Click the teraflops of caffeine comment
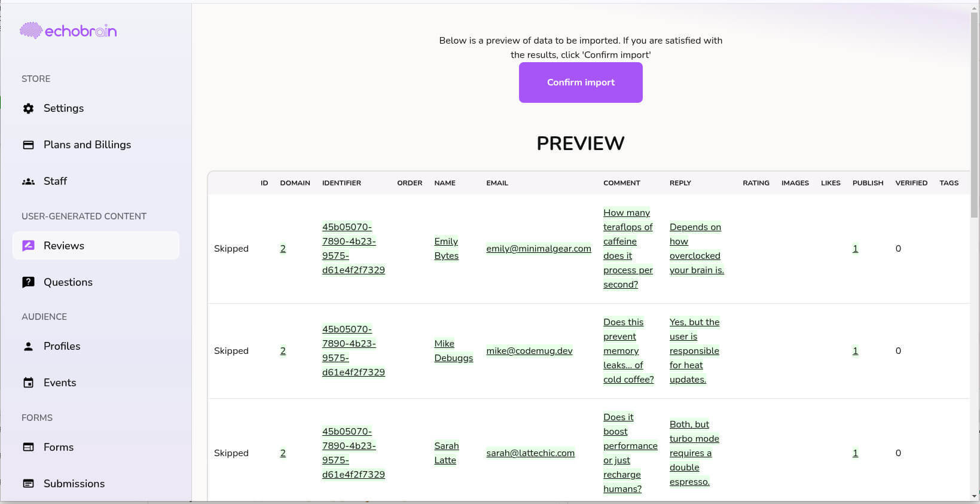Image resolution: width=980 pixels, height=504 pixels. pyautogui.click(x=628, y=249)
